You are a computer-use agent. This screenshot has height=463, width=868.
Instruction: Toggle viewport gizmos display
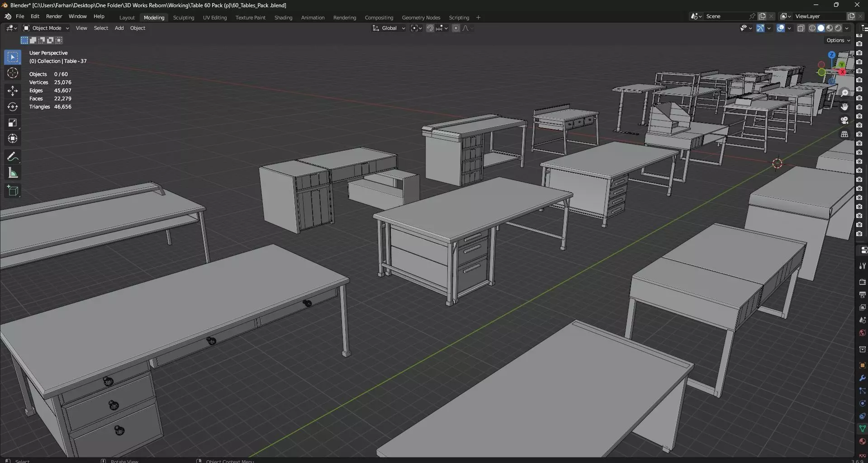tap(760, 28)
